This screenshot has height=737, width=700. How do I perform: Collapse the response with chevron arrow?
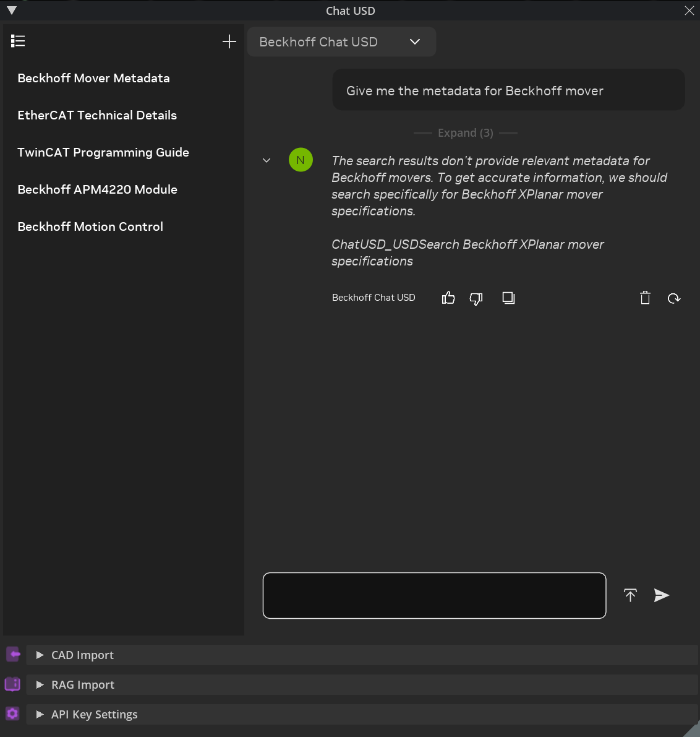coord(267,160)
